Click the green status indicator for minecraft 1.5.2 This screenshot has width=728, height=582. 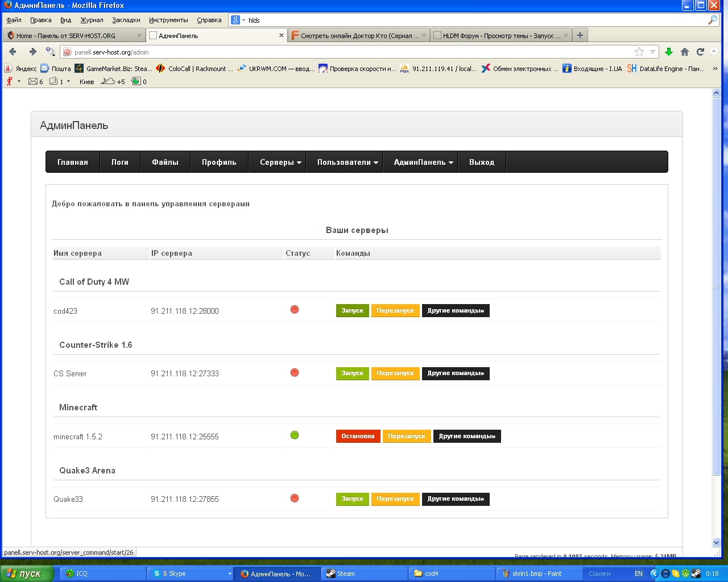tap(295, 435)
